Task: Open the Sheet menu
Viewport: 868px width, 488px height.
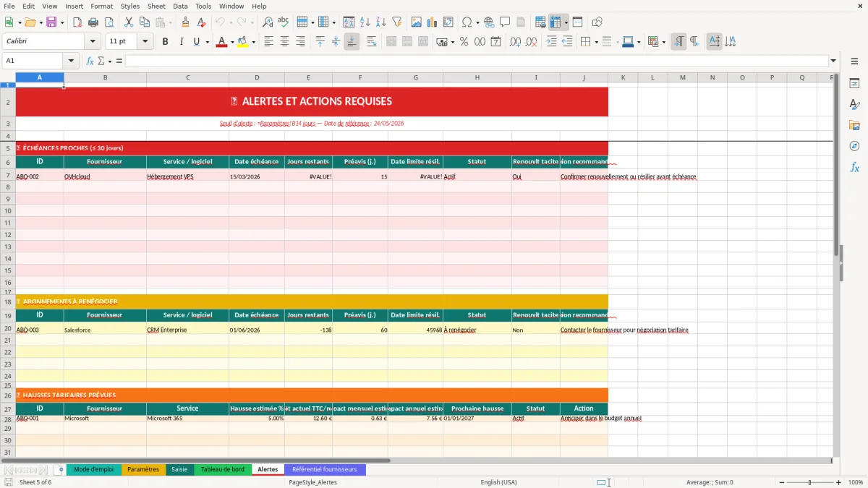Action: tap(156, 6)
